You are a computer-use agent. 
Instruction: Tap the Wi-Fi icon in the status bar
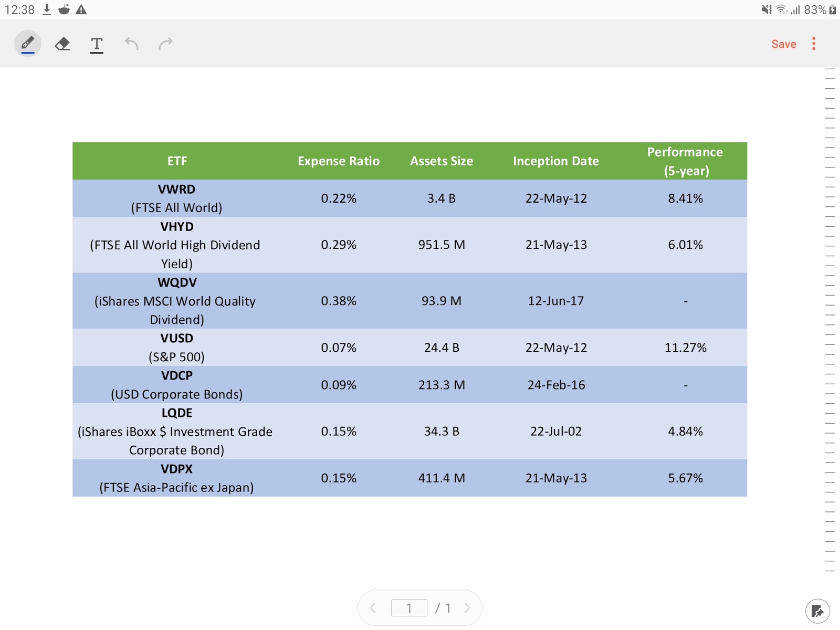(782, 9)
